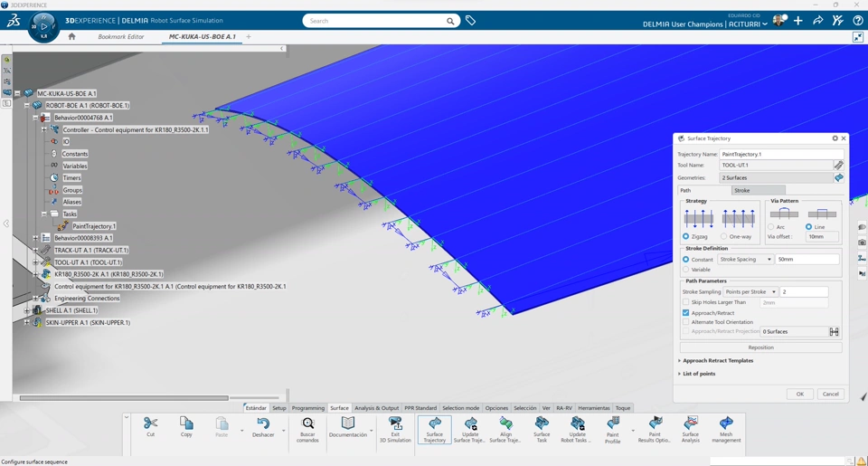Expand the SHELL A.1 node
Viewport: 868px width, 466px height.
(x=26, y=311)
